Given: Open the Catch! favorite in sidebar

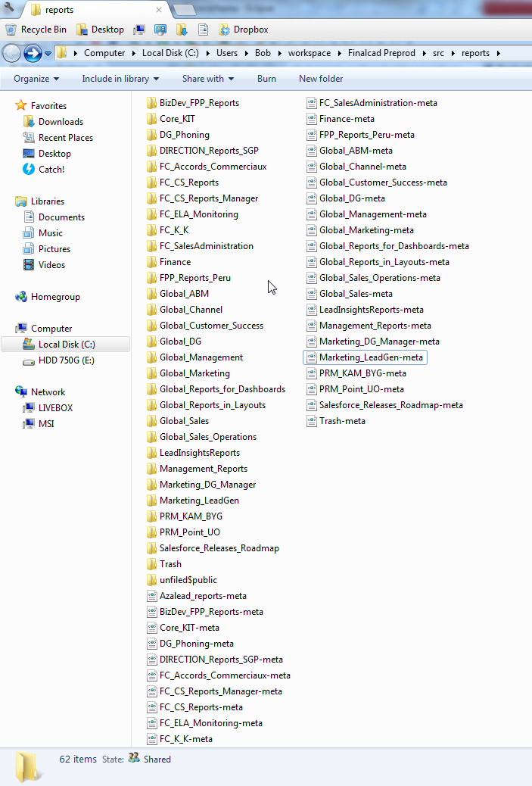Looking at the screenshot, I should (51, 170).
